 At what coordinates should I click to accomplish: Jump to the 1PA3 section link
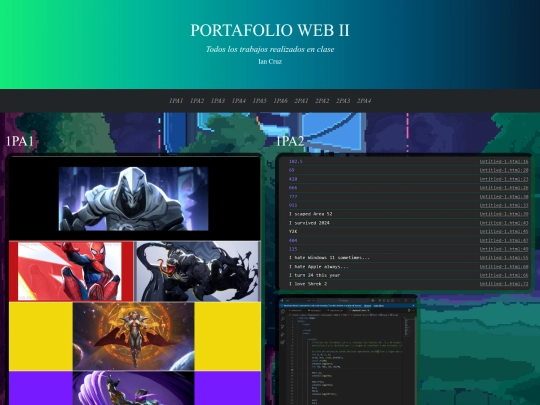(x=218, y=101)
